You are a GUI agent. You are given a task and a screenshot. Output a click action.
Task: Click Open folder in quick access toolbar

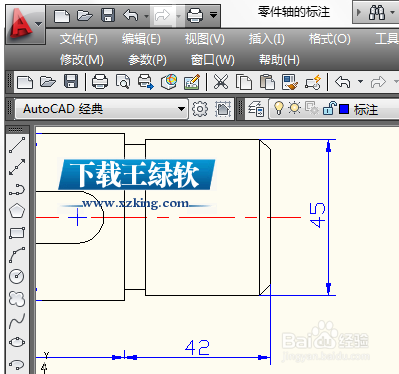[x=85, y=15]
